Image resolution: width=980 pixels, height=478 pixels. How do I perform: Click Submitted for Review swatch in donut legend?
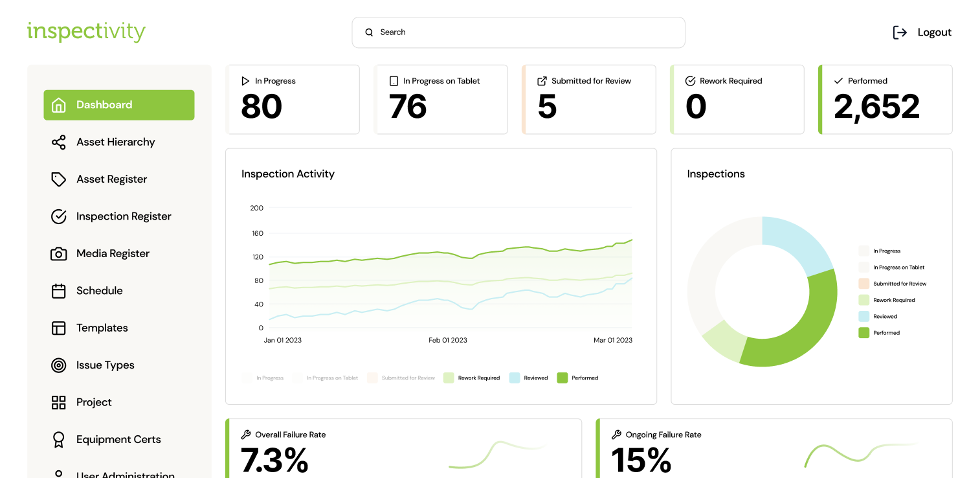pos(863,284)
